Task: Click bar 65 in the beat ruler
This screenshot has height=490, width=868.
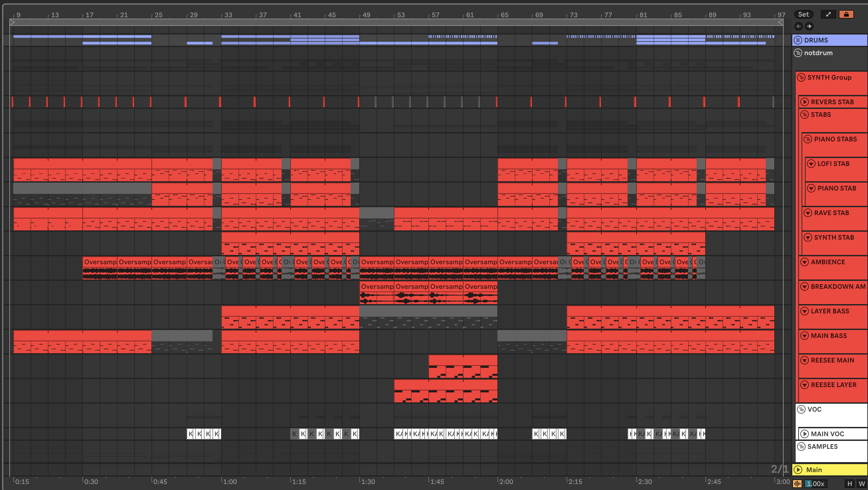Action: [504, 15]
